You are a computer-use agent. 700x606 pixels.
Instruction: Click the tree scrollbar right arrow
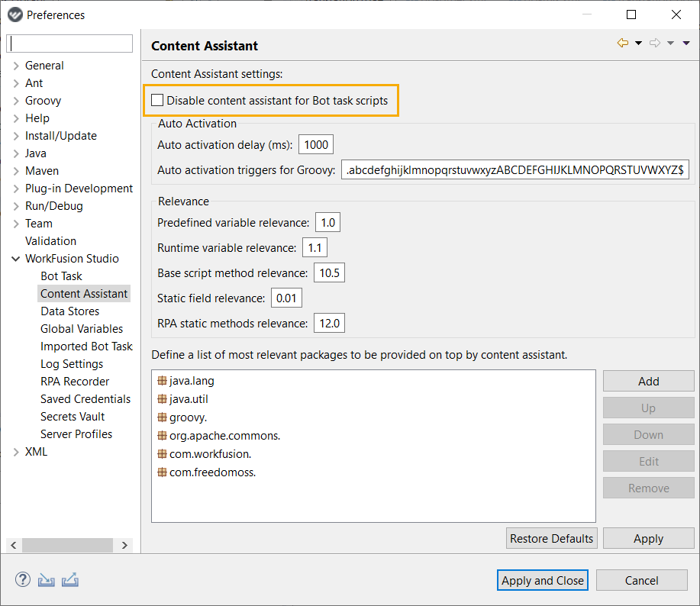click(125, 545)
